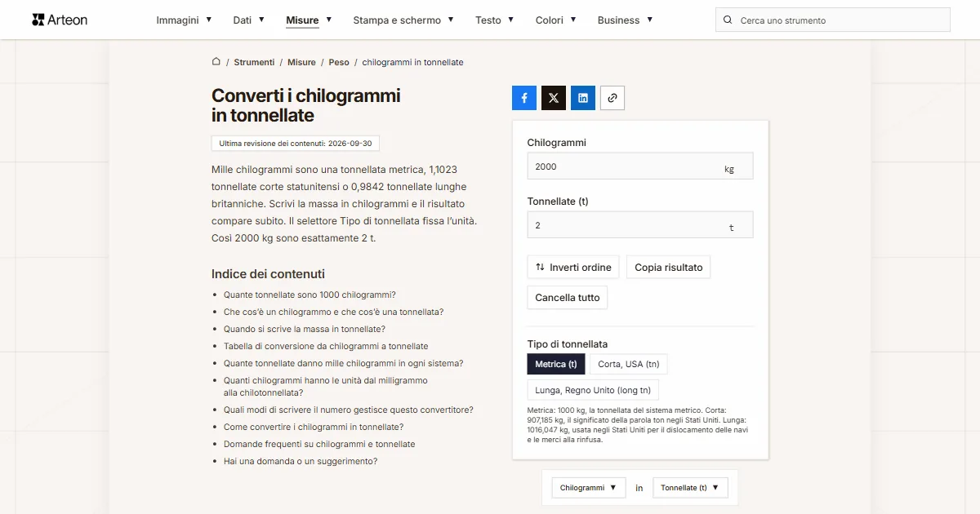Jump to Quando si scrive la massa in tonnellate?

click(x=305, y=329)
